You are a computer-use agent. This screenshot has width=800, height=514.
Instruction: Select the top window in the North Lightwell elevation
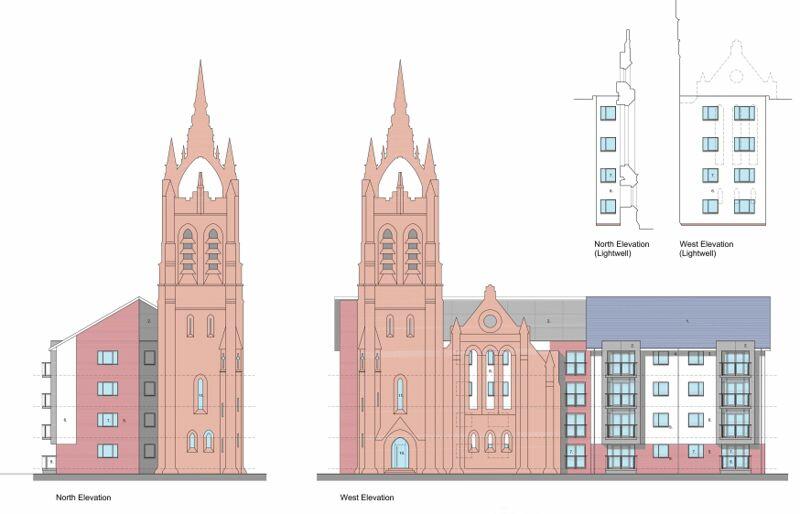[608, 113]
